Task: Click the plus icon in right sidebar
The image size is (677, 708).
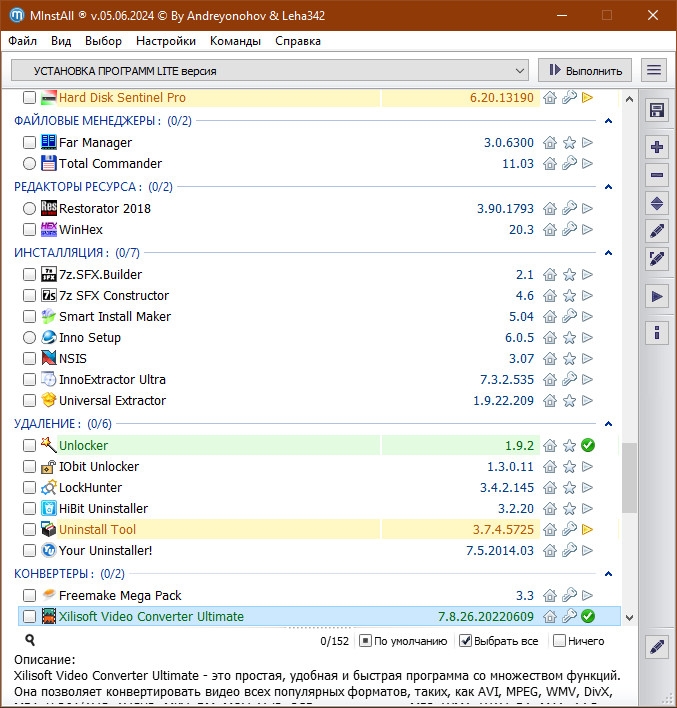Action: (657, 147)
